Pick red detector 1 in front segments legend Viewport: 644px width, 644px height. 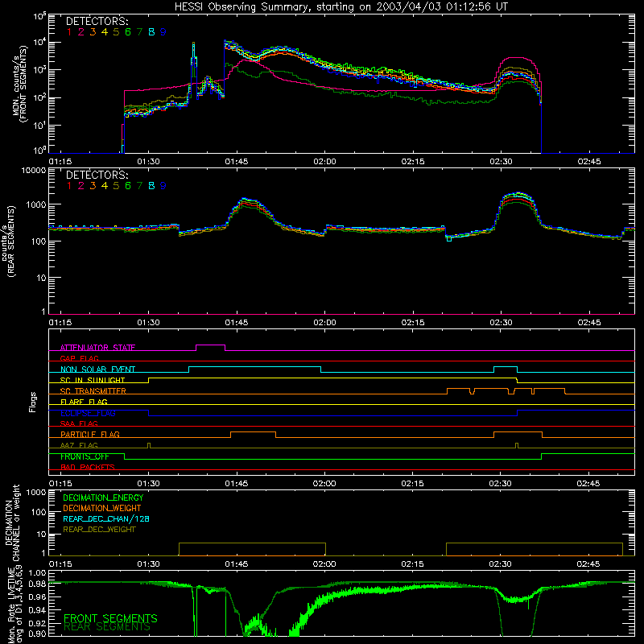click(69, 32)
